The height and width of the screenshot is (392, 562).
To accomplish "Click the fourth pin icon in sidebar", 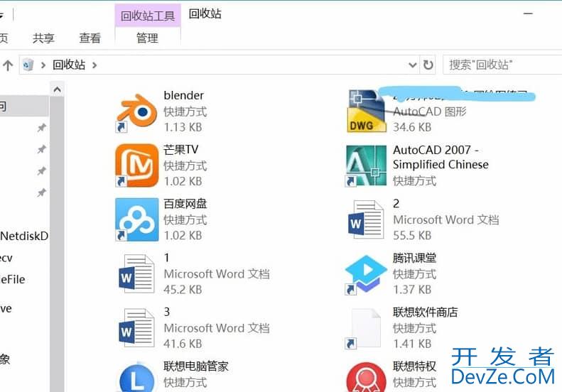I will point(42,192).
